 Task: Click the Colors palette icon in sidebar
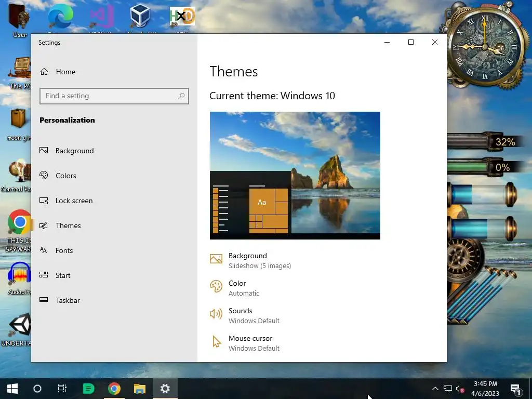(x=44, y=175)
